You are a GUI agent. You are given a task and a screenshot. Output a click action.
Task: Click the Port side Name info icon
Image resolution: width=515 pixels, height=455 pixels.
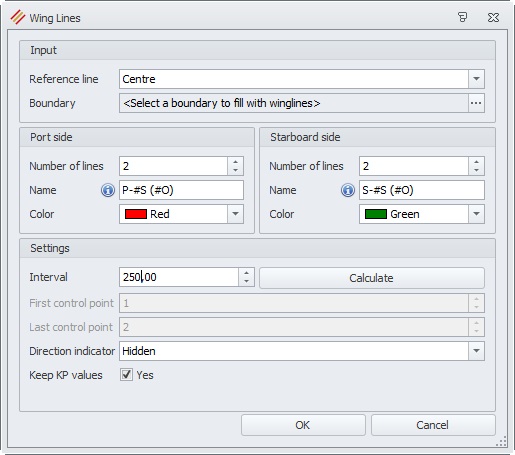108,190
